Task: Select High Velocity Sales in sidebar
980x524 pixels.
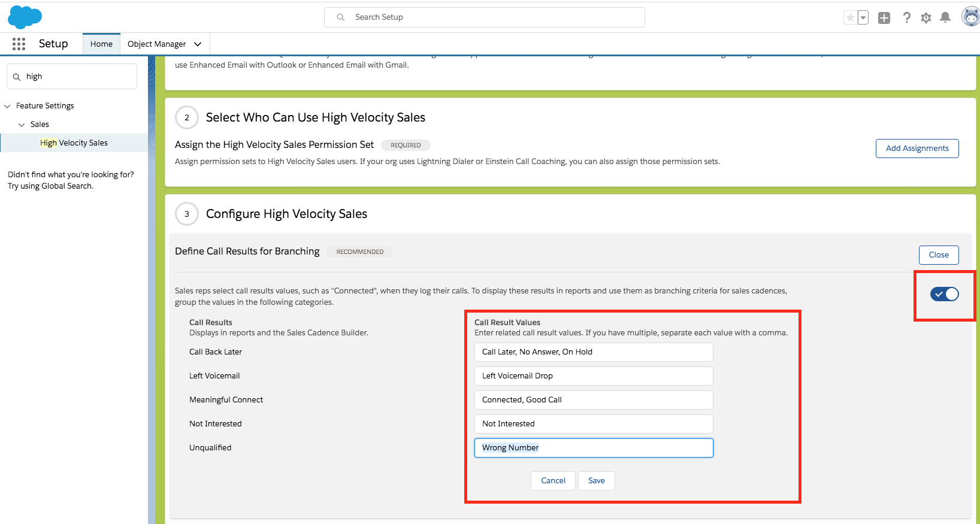Action: 74,143
